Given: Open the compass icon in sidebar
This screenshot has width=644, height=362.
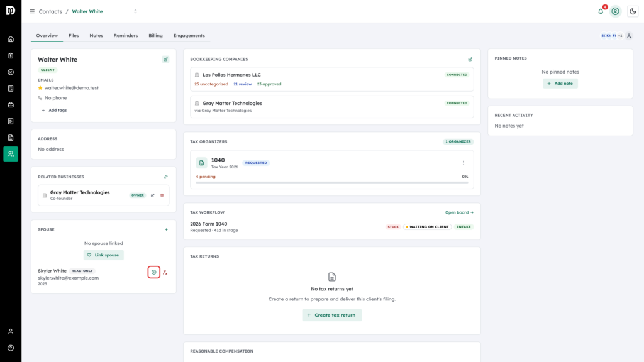Looking at the screenshot, I should pos(11,72).
